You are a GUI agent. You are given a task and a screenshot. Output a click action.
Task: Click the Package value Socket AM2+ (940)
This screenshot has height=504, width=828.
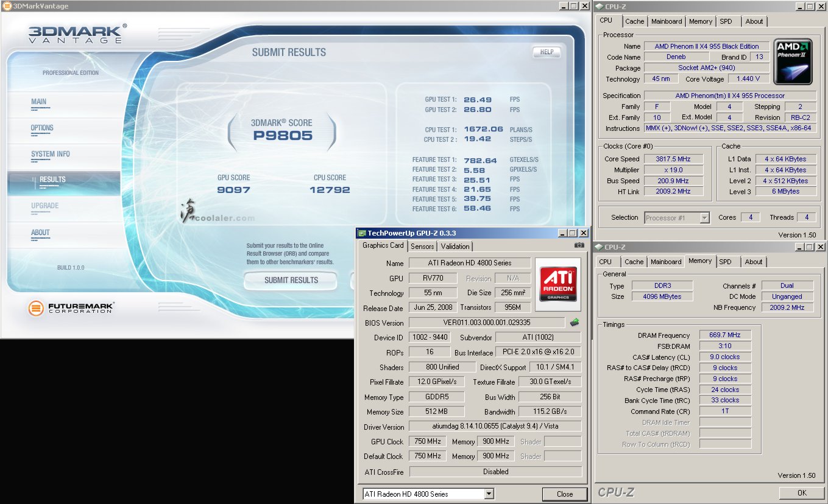tap(707, 68)
